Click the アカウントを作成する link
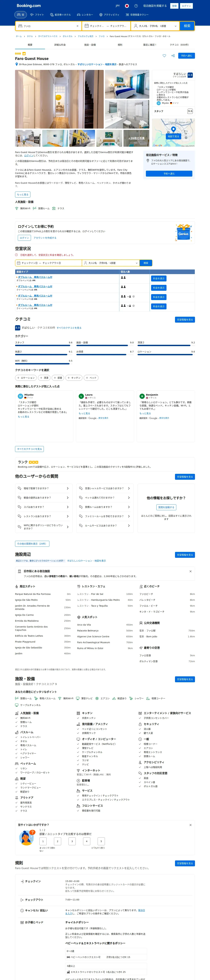The width and height of the screenshot is (210, 980). pos(45,238)
